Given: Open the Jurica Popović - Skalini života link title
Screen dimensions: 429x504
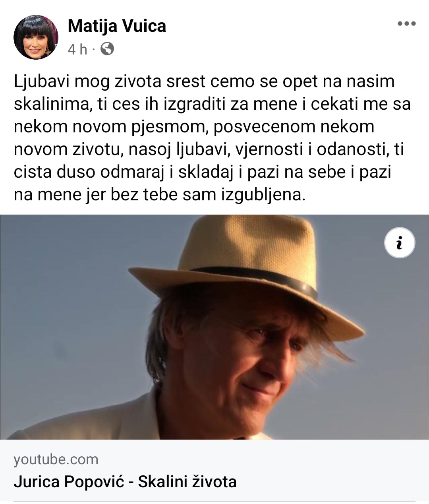Looking at the screenshot, I should pyautogui.click(x=125, y=482).
